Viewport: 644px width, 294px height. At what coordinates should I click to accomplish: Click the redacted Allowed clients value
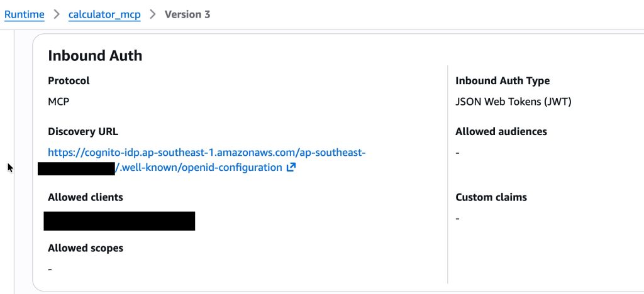[119, 221]
